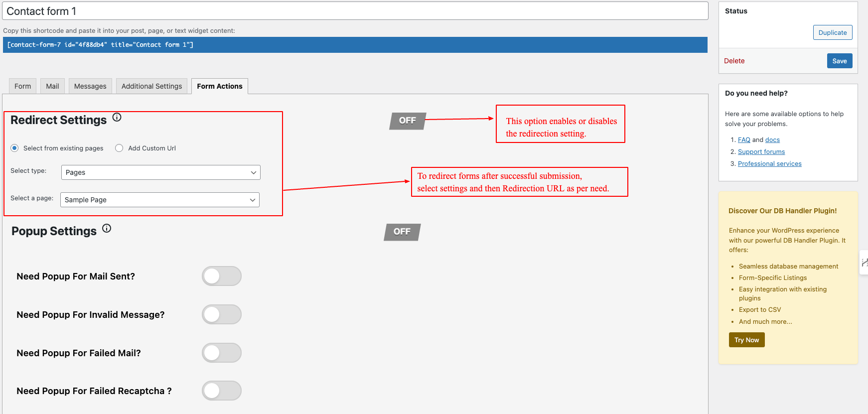Click the 'Seamless database management' list item

[789, 267]
